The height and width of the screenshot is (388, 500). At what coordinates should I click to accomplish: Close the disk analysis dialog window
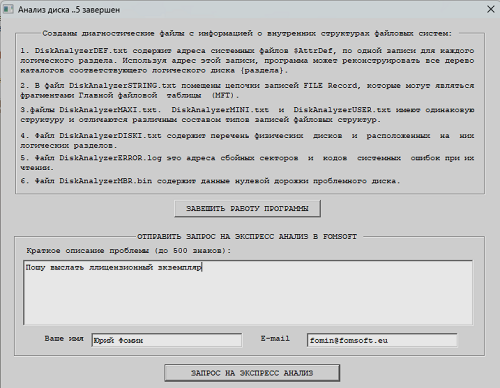(x=491, y=9)
